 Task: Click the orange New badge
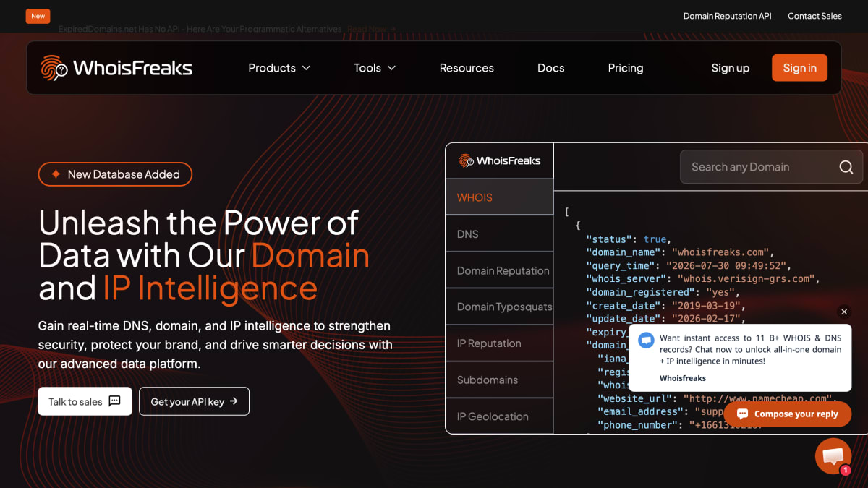point(38,16)
